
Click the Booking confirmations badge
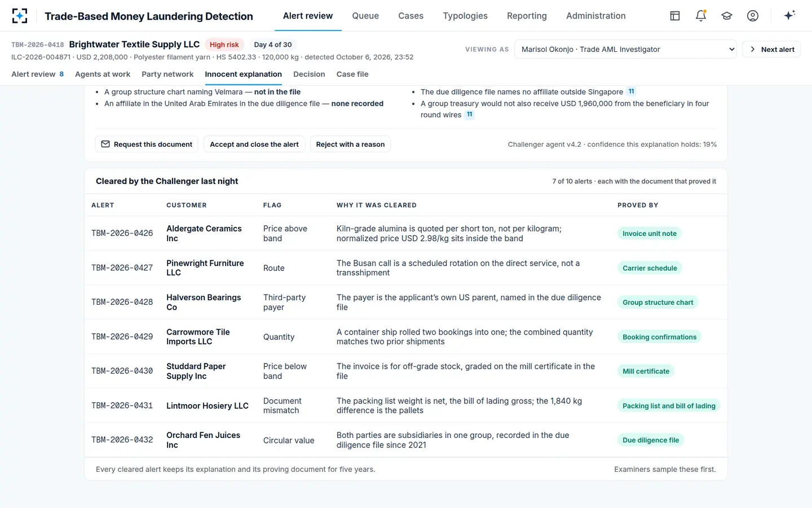pos(660,337)
